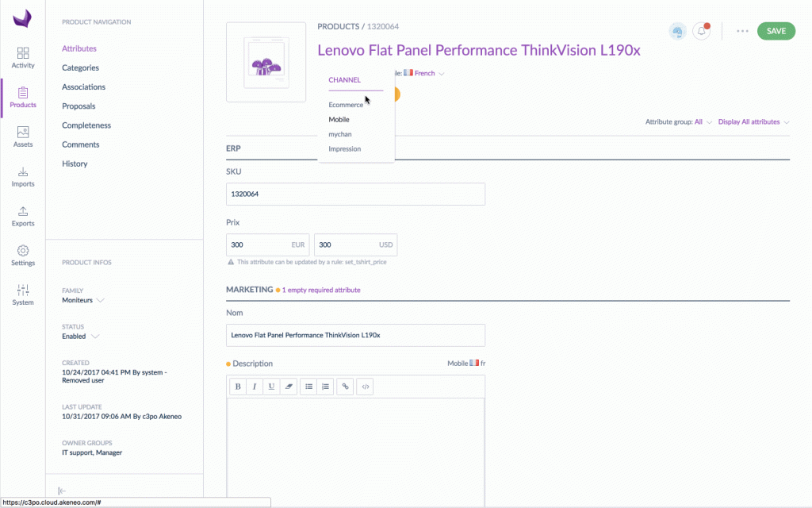Viewport: 812px width, 508px height.
Task: Apply bold formatting in Description editor
Action: 238,387
